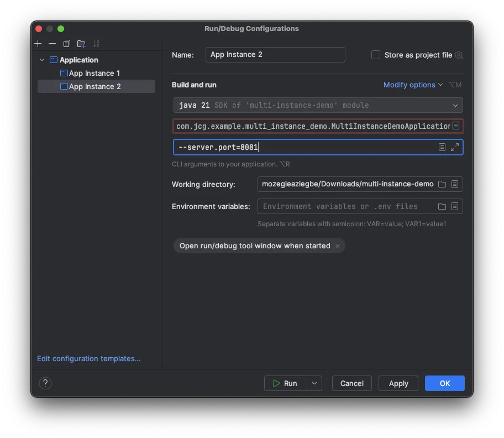The width and height of the screenshot is (504, 438).
Task: Open the java 21 SDK dropdown
Action: coord(318,105)
